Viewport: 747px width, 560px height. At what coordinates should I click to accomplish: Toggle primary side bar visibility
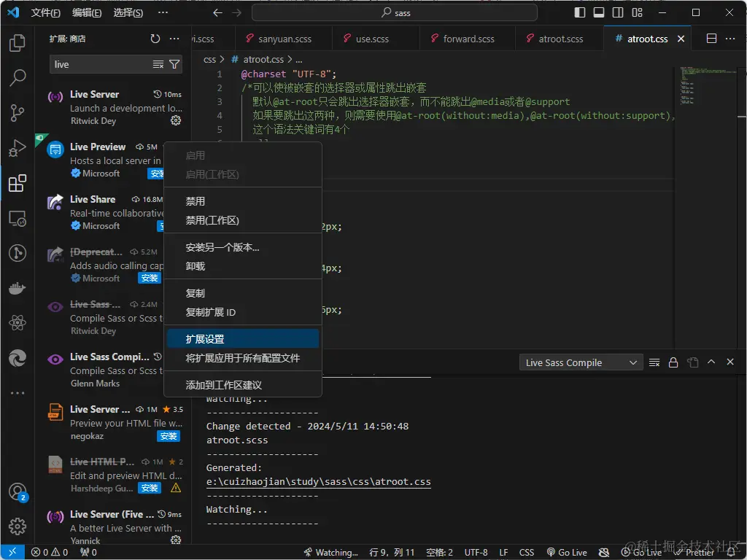(580, 13)
